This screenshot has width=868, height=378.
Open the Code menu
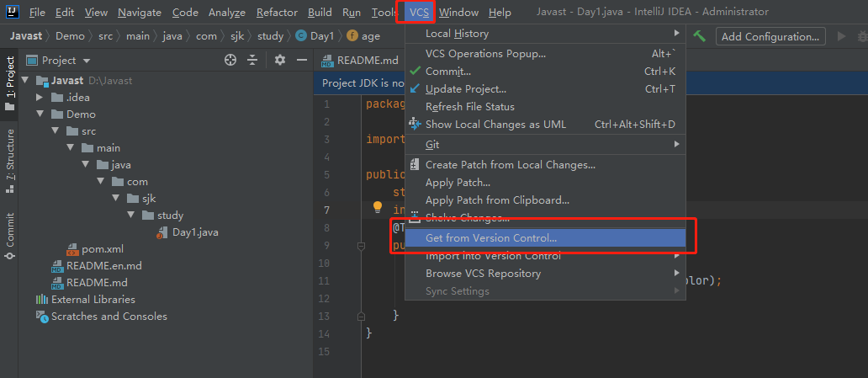(185, 12)
